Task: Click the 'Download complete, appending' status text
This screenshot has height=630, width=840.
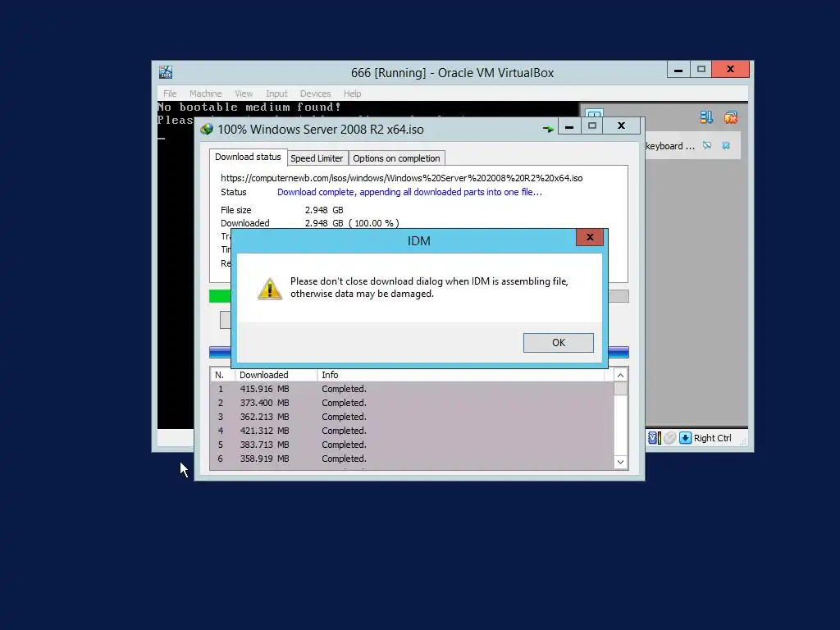Action: 409,192
